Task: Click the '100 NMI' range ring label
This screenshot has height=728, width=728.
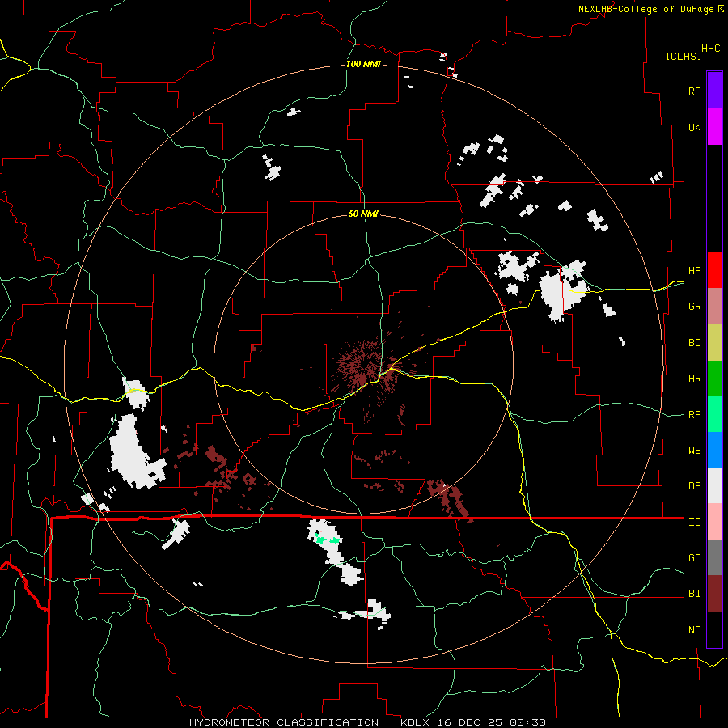Action: [x=363, y=64]
